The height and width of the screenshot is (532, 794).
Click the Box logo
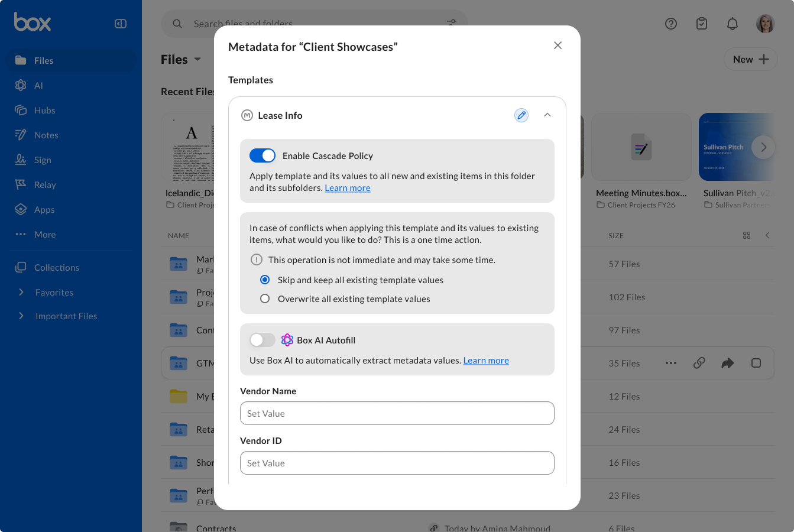[x=33, y=22]
